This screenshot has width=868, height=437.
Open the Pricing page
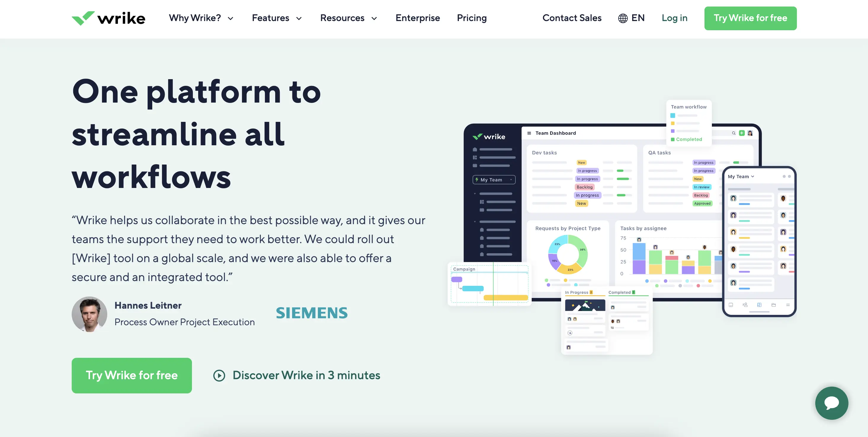click(x=472, y=18)
